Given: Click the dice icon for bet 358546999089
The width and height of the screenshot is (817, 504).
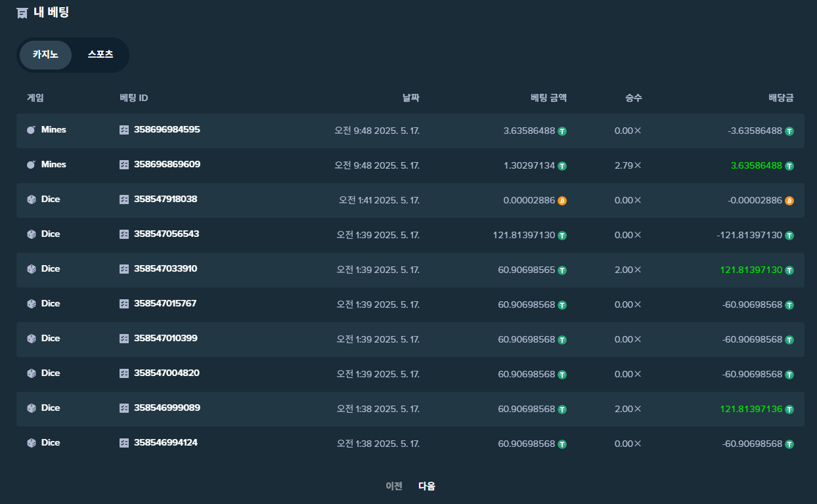Looking at the screenshot, I should [32, 408].
